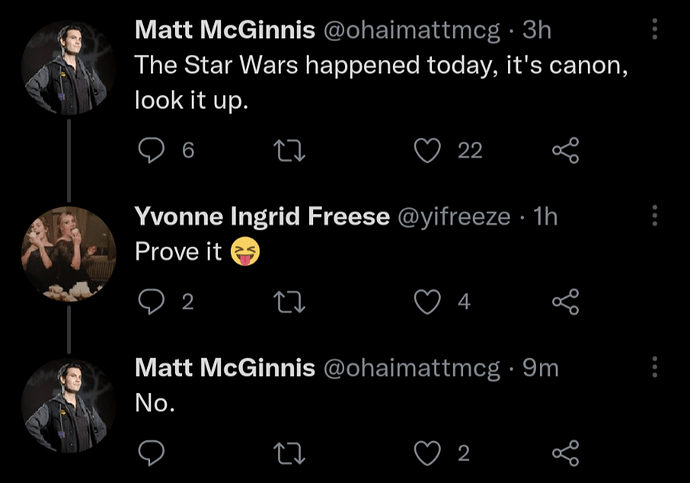The height and width of the screenshot is (483, 690).
Task: Like the Star Wars canon tweet
Action: click(428, 150)
